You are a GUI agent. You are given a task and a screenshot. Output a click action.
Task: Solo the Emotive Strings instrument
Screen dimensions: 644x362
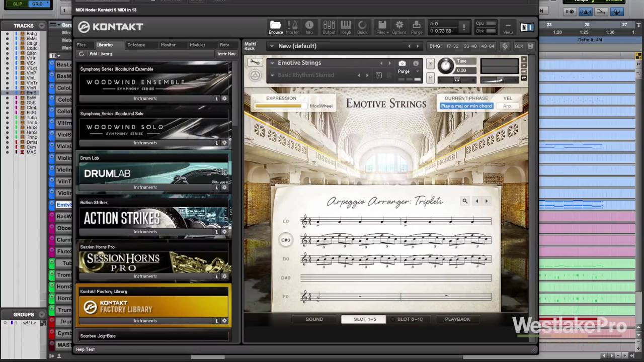point(430,63)
